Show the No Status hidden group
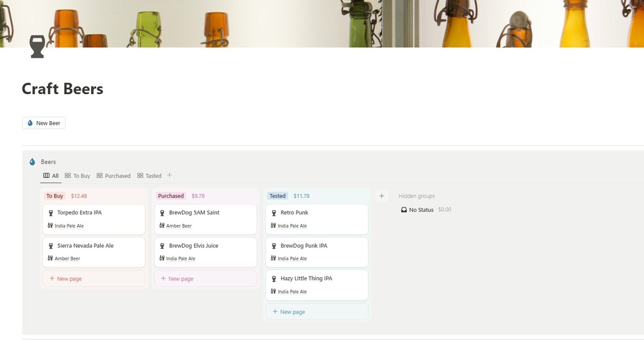Screen dimensions: 644x340 coord(426,209)
